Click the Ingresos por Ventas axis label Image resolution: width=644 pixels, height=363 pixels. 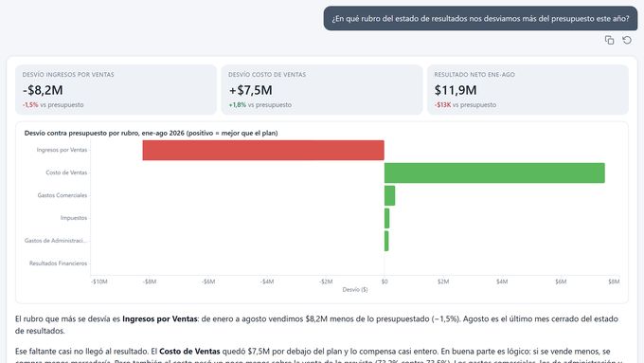62,150
